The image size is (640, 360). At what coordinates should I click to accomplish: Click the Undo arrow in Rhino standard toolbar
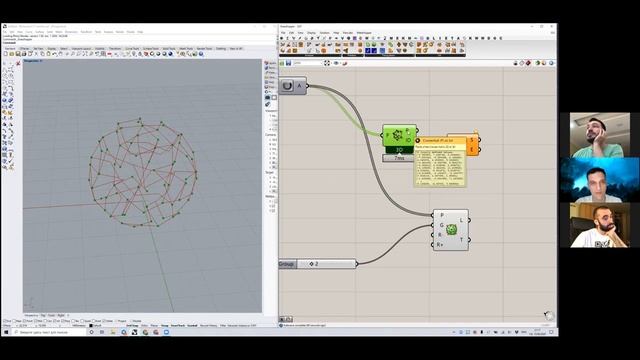55,54
